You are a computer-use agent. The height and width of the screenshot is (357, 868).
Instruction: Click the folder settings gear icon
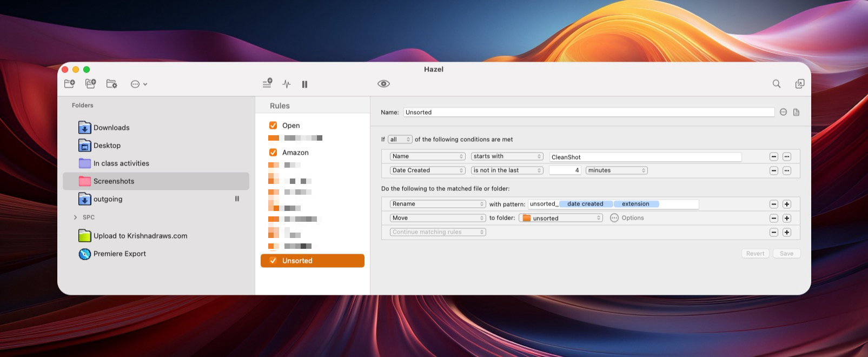[x=111, y=84]
